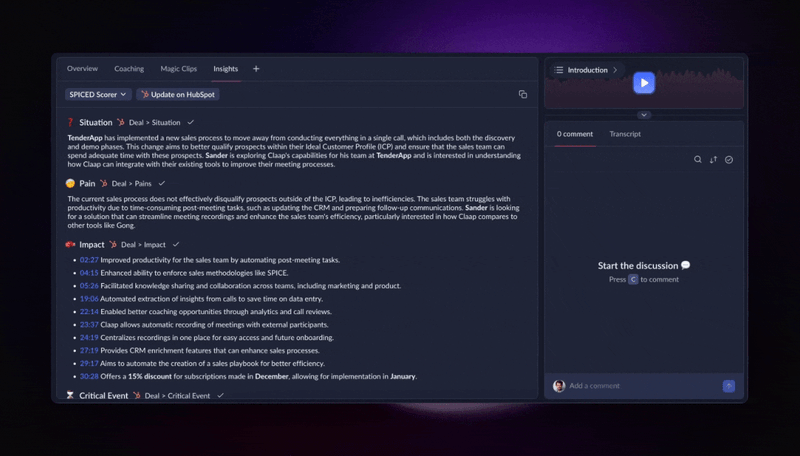Show resolved comments with the check-circle icon
Viewport: 800px width, 456px height.
pyautogui.click(x=729, y=160)
